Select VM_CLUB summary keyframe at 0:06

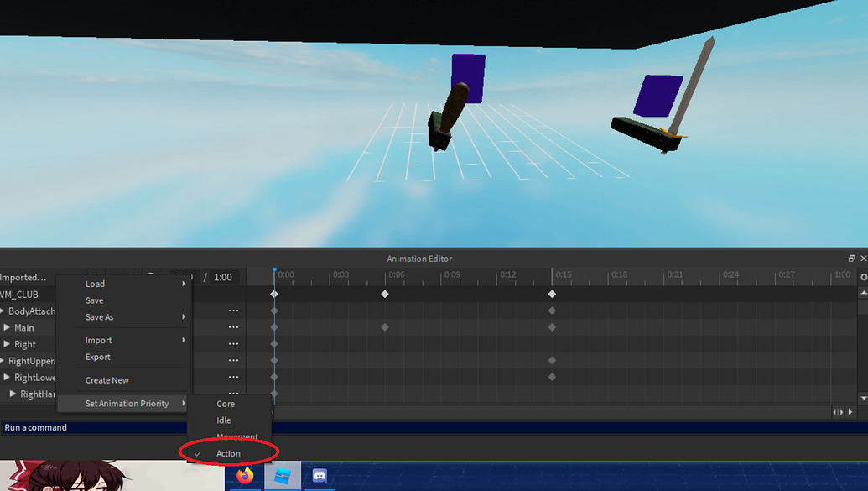[x=385, y=295]
